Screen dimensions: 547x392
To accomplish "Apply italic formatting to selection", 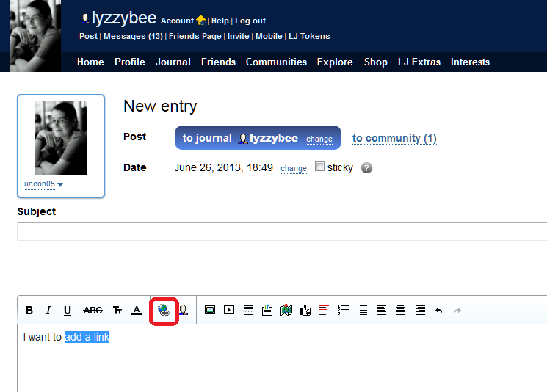I will 48,311.
